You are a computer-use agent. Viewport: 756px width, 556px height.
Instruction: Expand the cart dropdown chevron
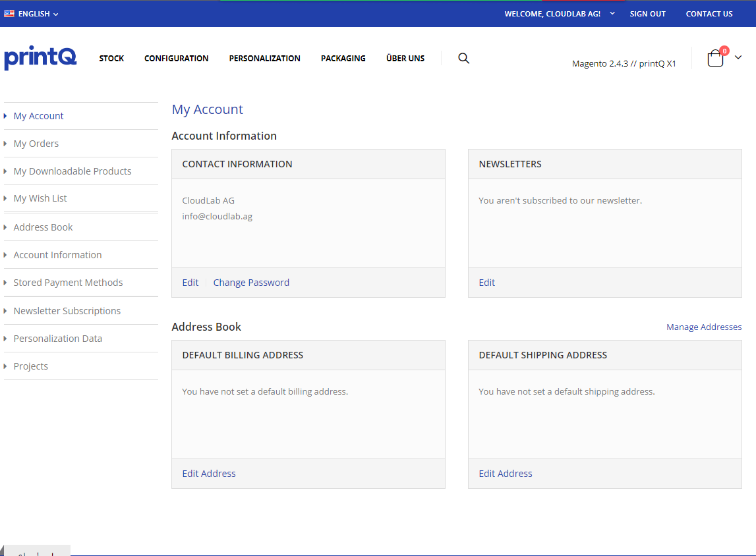click(738, 57)
